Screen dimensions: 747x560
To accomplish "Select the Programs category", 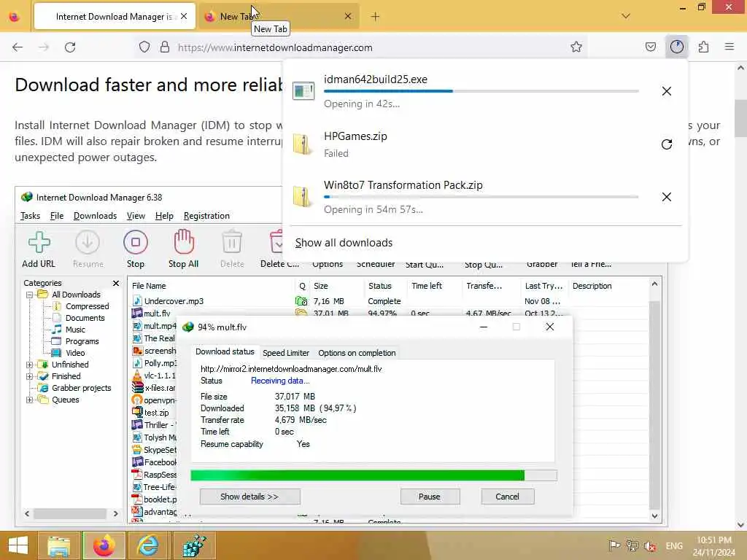I will pos(82,341).
